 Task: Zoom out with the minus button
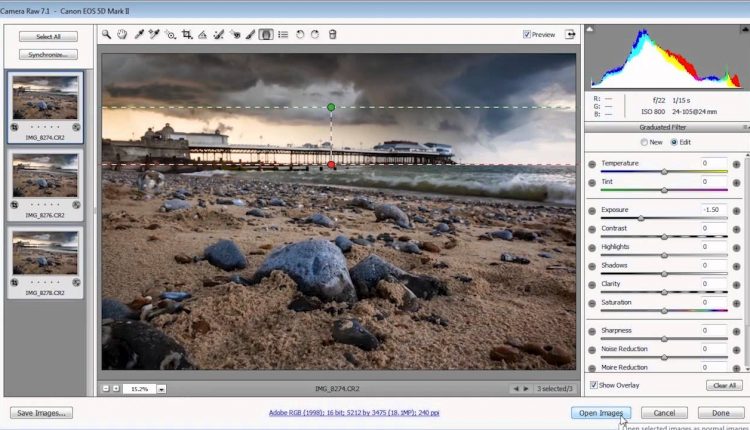tap(106, 388)
